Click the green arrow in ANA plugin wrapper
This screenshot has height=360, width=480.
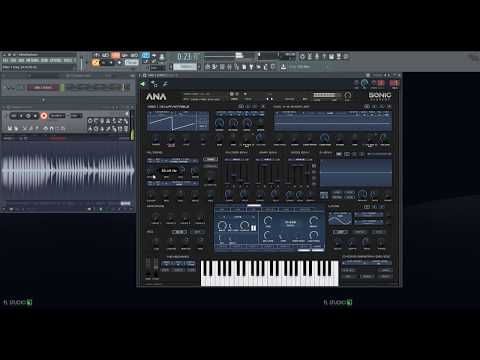tap(142, 84)
